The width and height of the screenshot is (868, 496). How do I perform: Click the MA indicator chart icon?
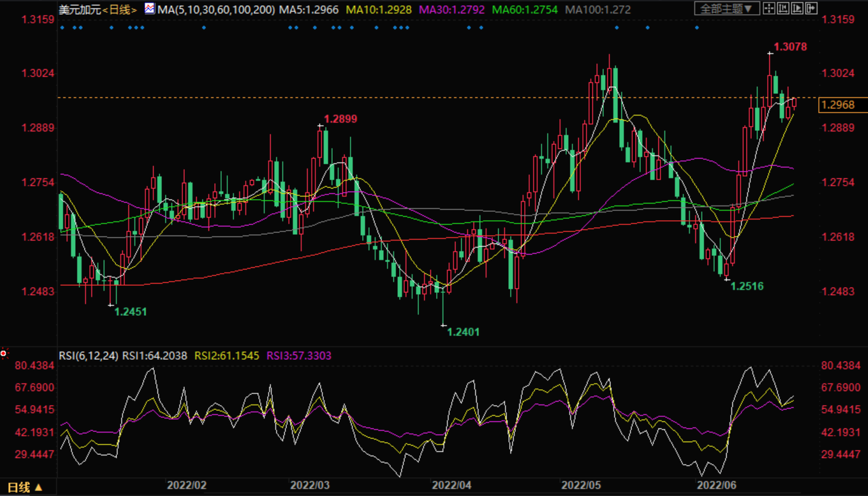click(150, 9)
